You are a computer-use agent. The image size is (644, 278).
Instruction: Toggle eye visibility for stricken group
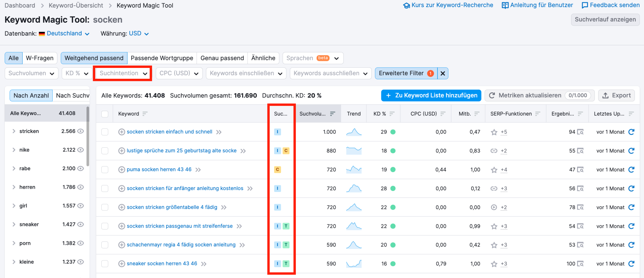point(81,131)
